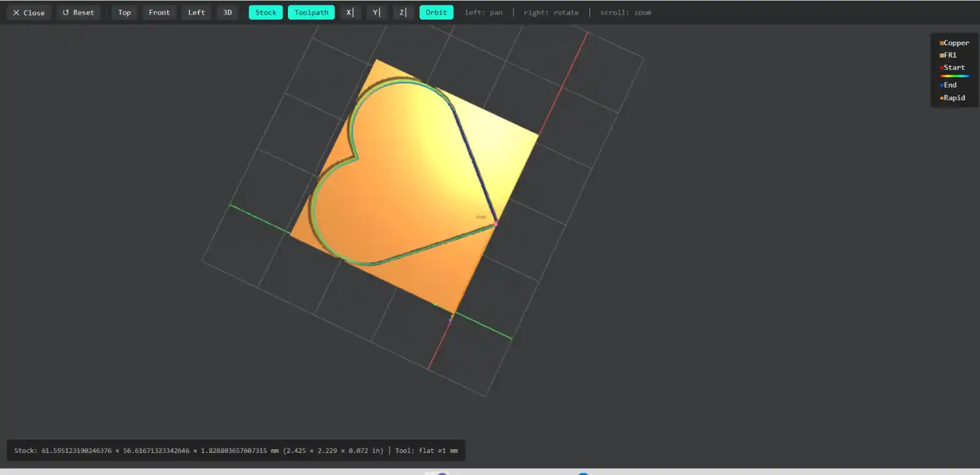This screenshot has width=980, height=475.
Task: Click the Rapid legend entry
Action: tap(952, 98)
